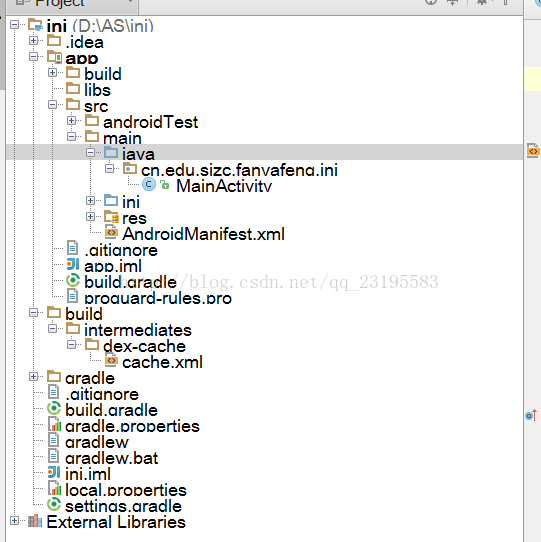The width and height of the screenshot is (541, 542).
Task: Select gradlew.bat file
Action: [111, 458]
